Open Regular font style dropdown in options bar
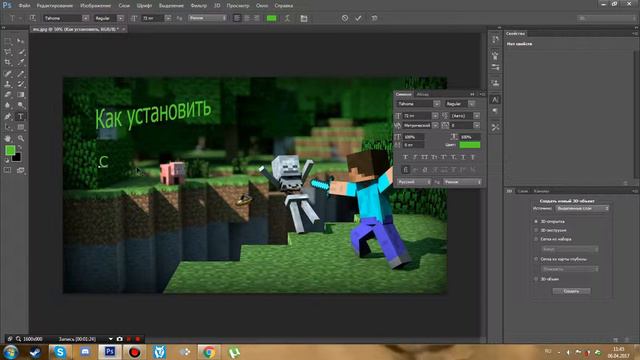Screen dimensions: 640x360 (x=120, y=18)
